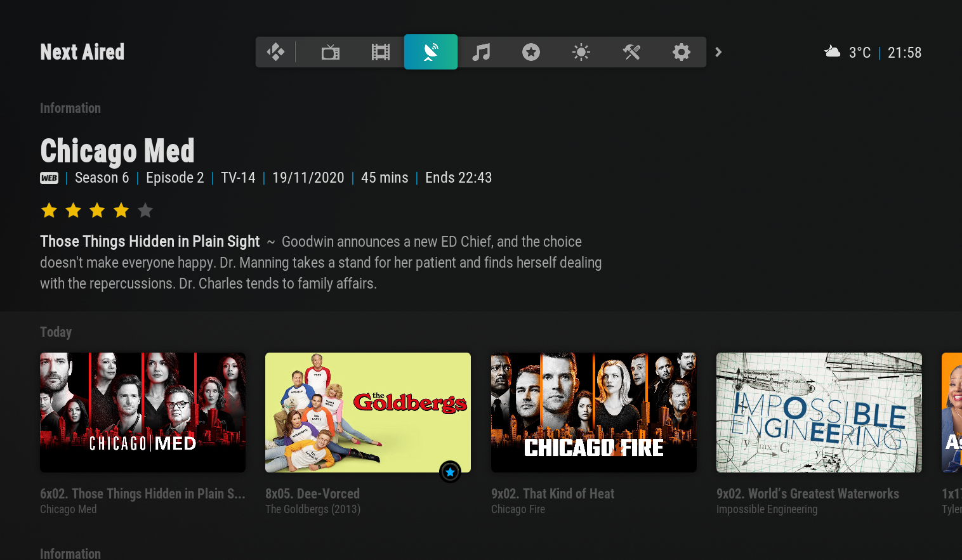The height and width of the screenshot is (560, 962).
Task: Click 'The Goldbergs (2013)' show name
Action: 313,509
